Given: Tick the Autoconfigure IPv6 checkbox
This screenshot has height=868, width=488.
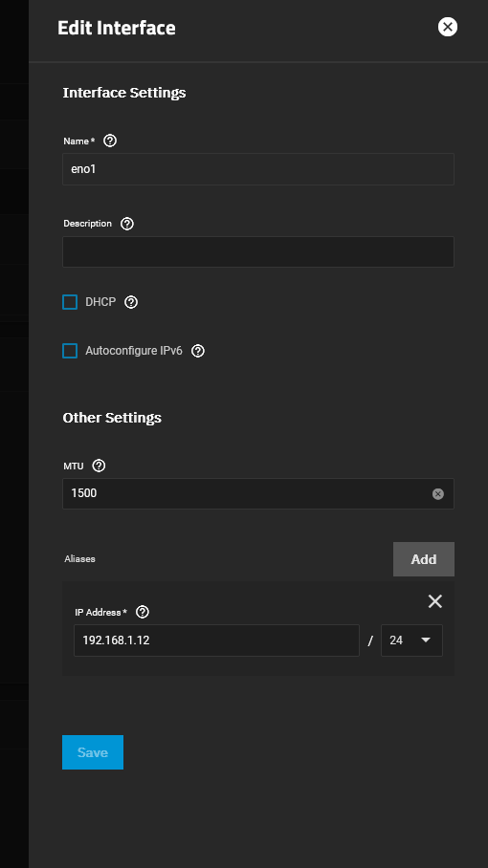Looking at the screenshot, I should pyautogui.click(x=70, y=351).
